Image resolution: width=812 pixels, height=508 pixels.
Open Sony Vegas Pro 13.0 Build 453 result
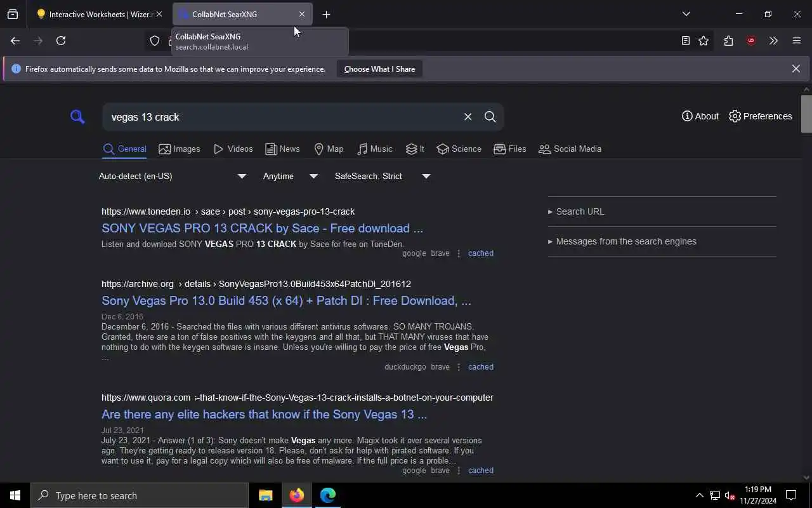point(286,300)
